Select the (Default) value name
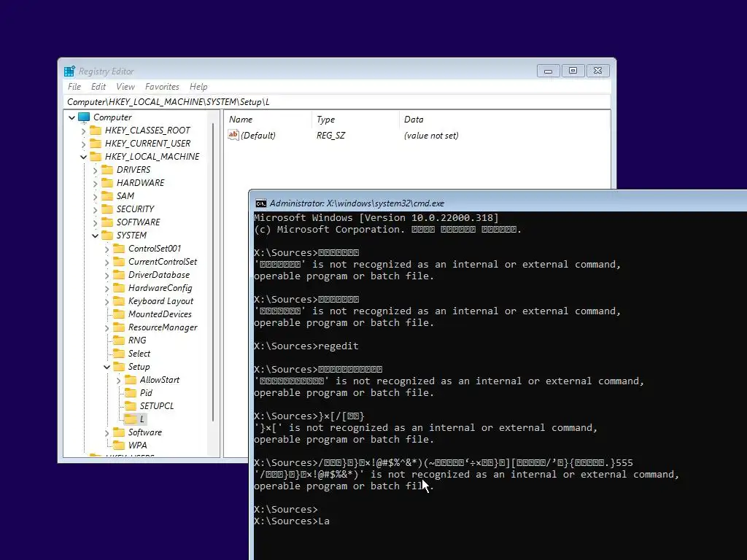 258,135
